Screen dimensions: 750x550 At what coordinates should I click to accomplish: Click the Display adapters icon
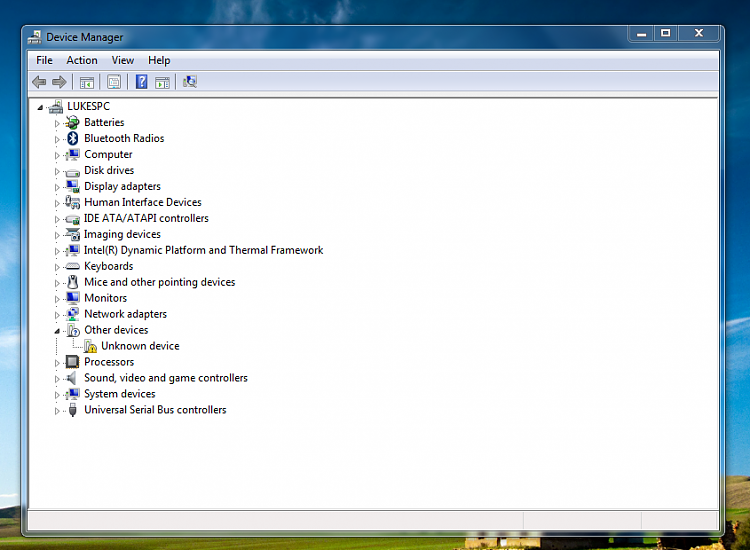point(73,186)
